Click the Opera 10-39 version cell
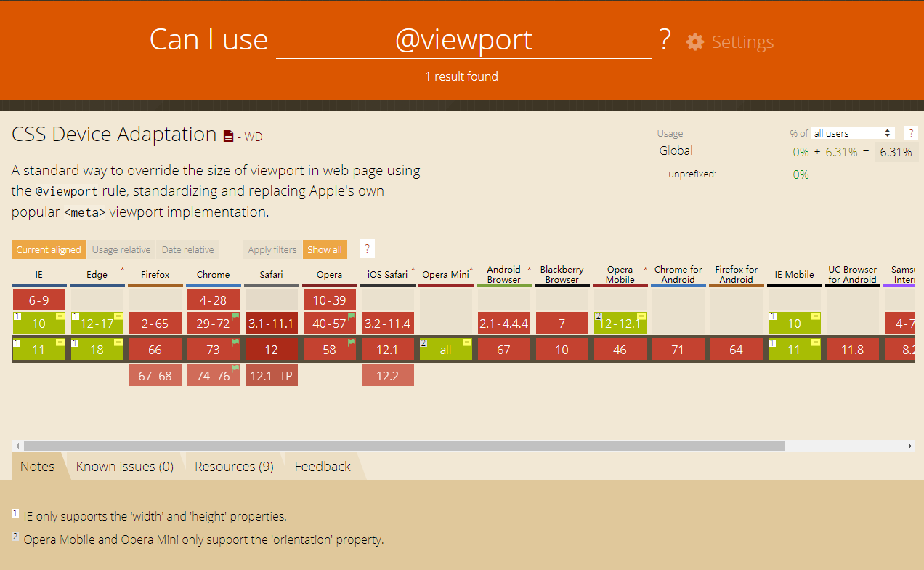Viewport: 924px width, 570px height. tap(330, 300)
